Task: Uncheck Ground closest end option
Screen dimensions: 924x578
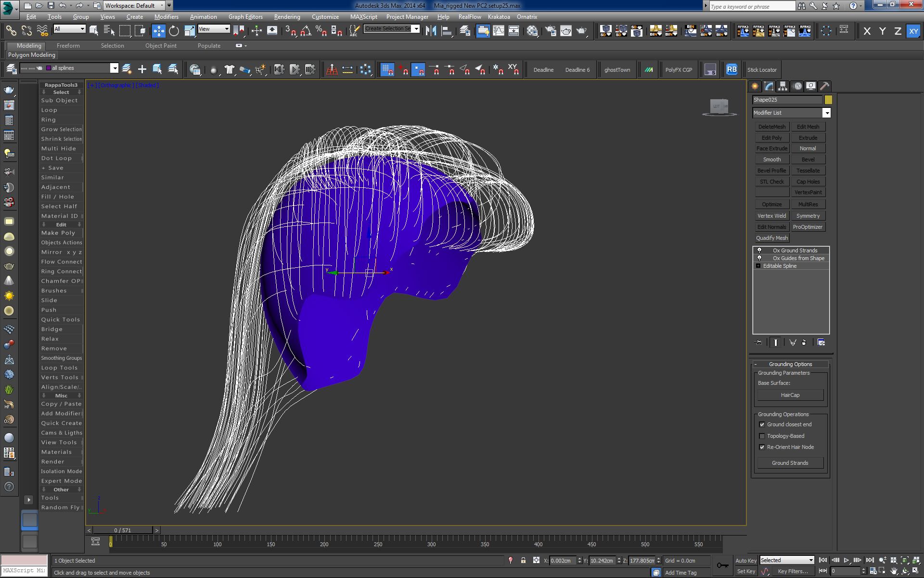Action: coord(762,424)
